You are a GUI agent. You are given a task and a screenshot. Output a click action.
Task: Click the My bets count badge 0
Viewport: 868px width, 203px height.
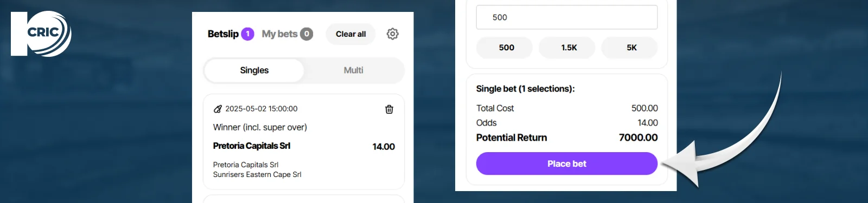307,34
